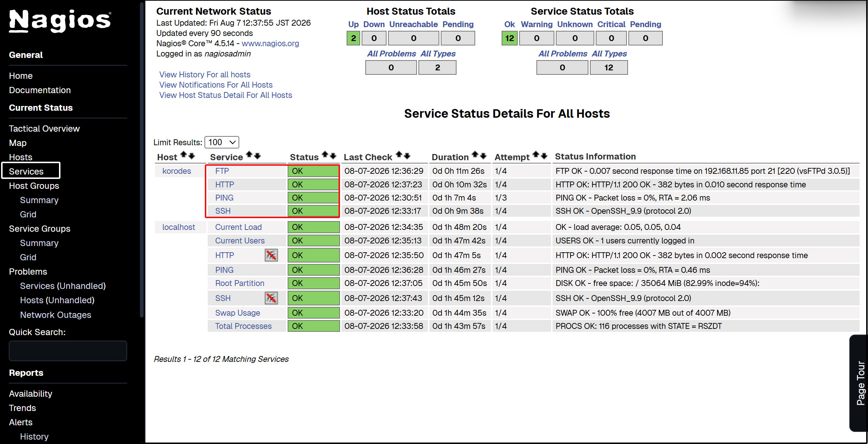Click the Up host status link
This screenshot has width=868, height=444.
(x=353, y=24)
